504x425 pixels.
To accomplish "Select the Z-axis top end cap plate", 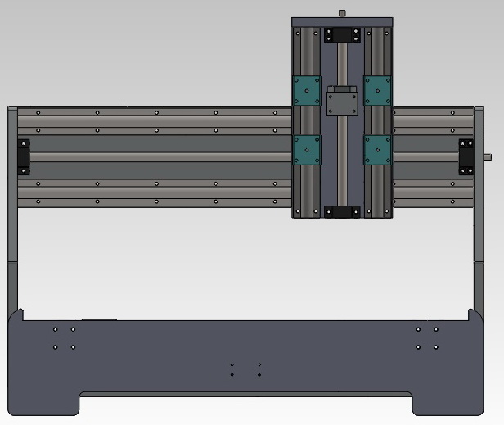I will (342, 22).
